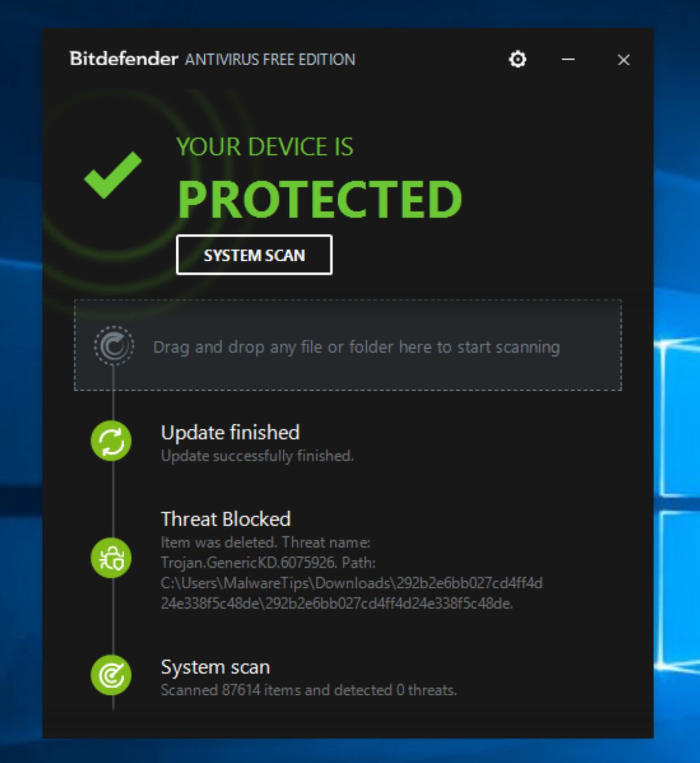
Task: Click the C:\Users\MalwareTips\Downloads path line
Action: 352,583
